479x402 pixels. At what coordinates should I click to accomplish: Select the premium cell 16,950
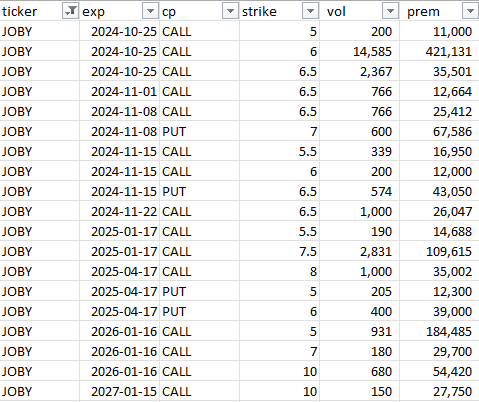[x=439, y=151]
